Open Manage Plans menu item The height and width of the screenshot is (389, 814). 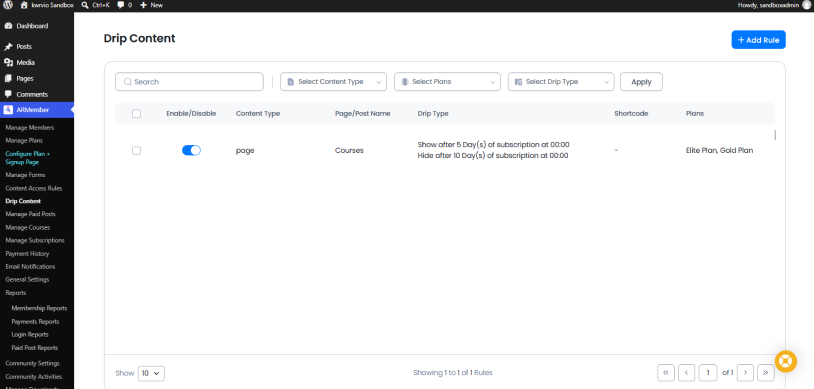(24, 141)
